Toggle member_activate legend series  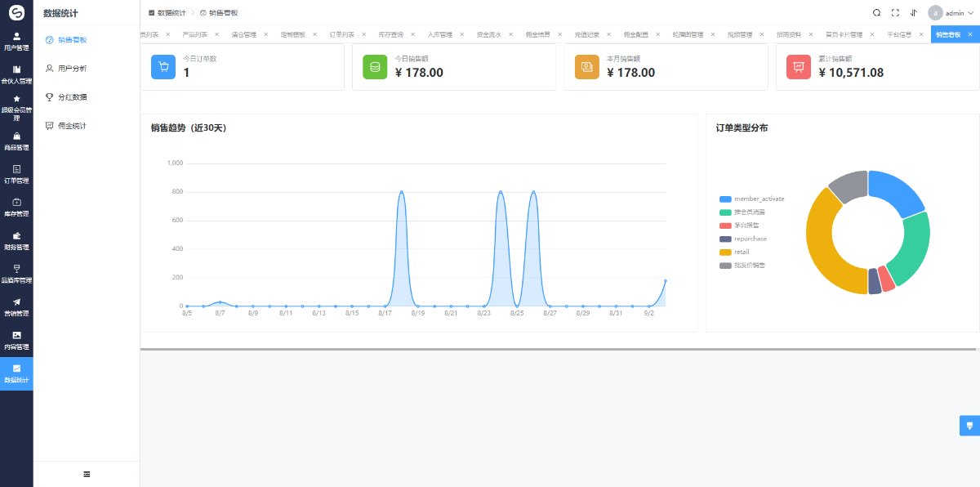752,199
